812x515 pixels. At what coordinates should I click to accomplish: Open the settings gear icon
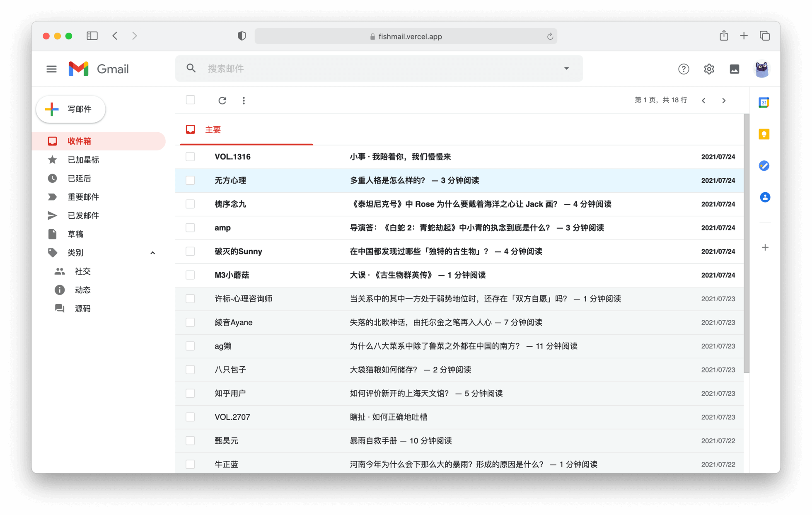tap(709, 69)
